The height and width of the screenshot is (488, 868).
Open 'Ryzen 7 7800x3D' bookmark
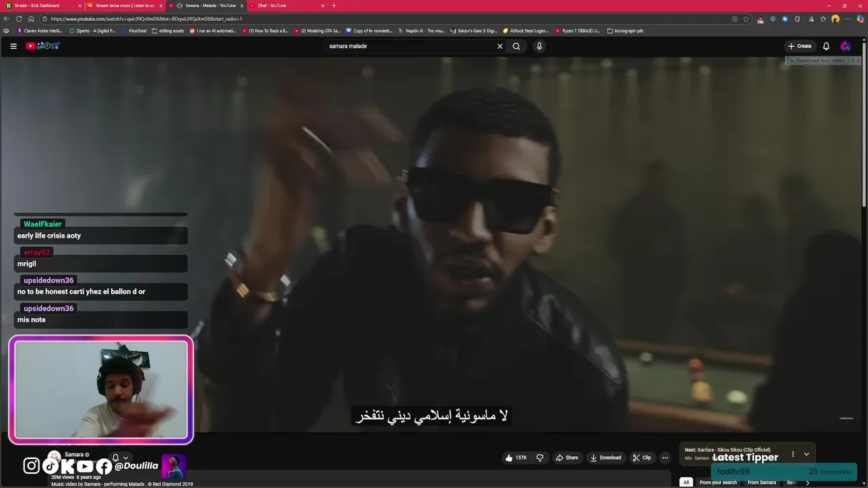coord(577,30)
